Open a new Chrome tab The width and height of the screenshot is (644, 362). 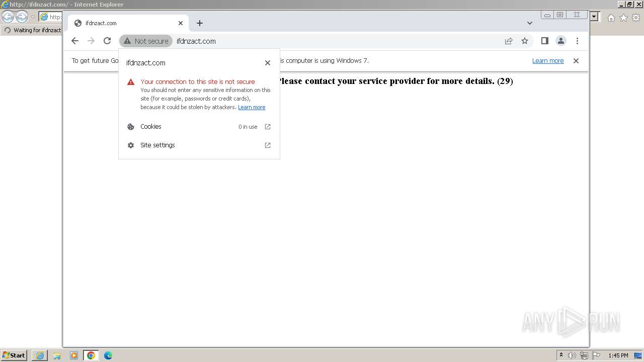point(200,23)
